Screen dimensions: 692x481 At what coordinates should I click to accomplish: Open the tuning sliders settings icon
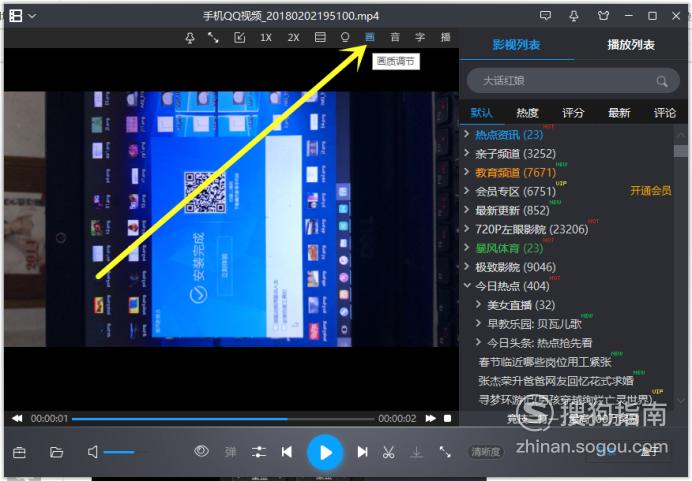pyautogui.click(x=259, y=452)
